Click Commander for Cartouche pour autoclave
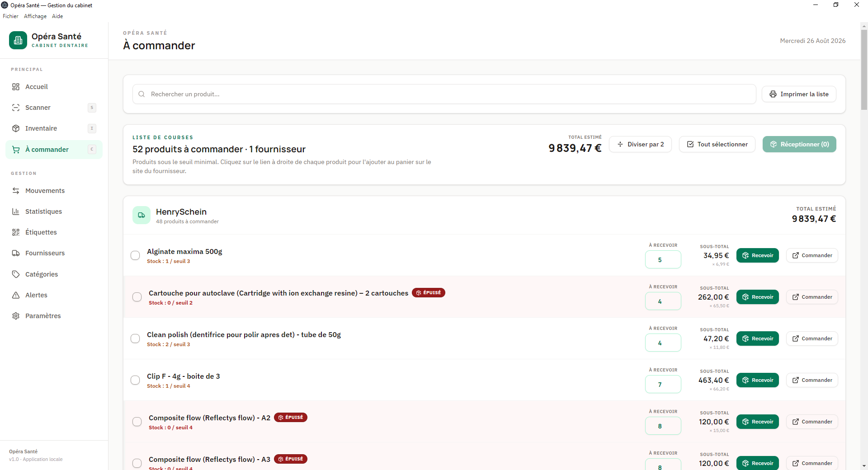This screenshot has height=470, width=868. [812, 297]
